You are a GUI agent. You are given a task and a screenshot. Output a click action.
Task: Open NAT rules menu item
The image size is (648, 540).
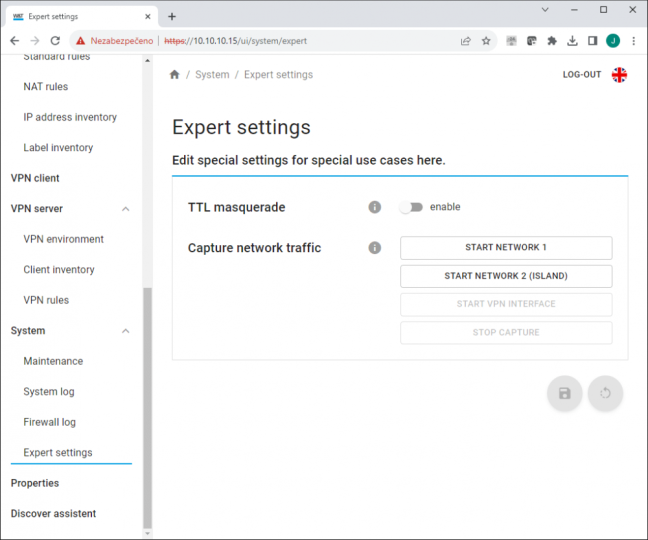pos(45,87)
